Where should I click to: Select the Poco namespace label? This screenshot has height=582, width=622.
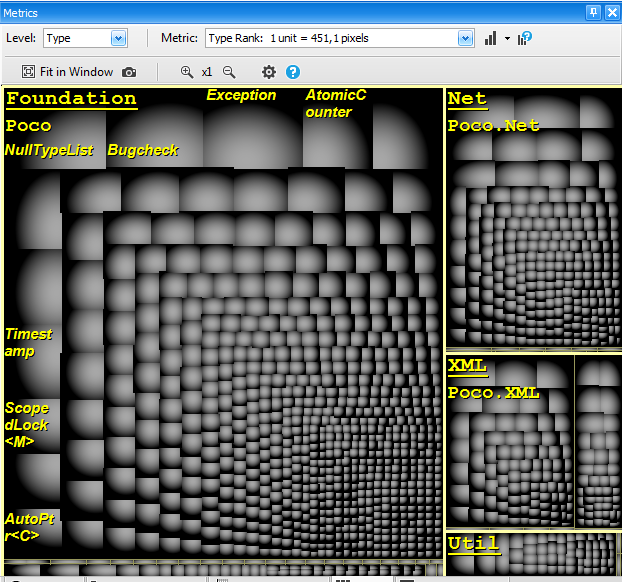(29, 126)
